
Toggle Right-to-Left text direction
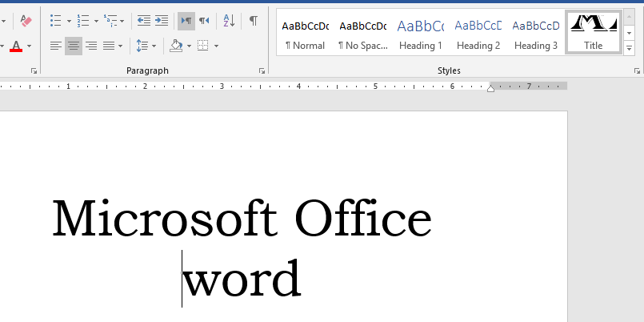(204, 21)
